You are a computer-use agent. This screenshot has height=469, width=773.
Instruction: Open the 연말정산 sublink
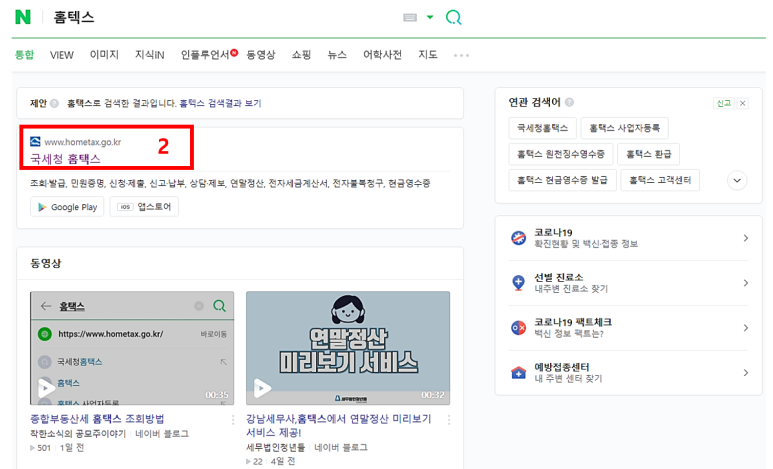(x=246, y=183)
